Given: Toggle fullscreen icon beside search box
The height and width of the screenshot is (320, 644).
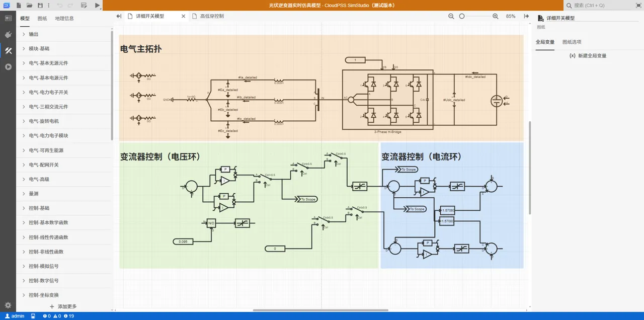Looking at the screenshot, I should coord(638,5).
